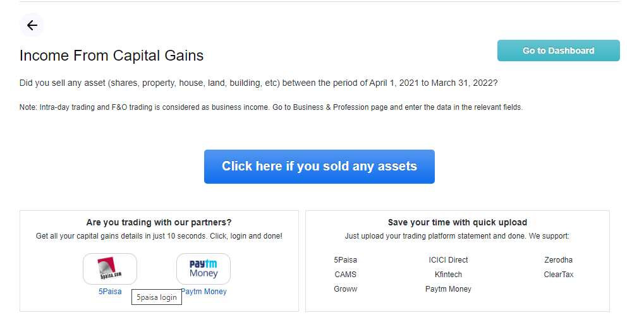Click the '5paisa login' tooltip
644x315 pixels.
pos(157,297)
